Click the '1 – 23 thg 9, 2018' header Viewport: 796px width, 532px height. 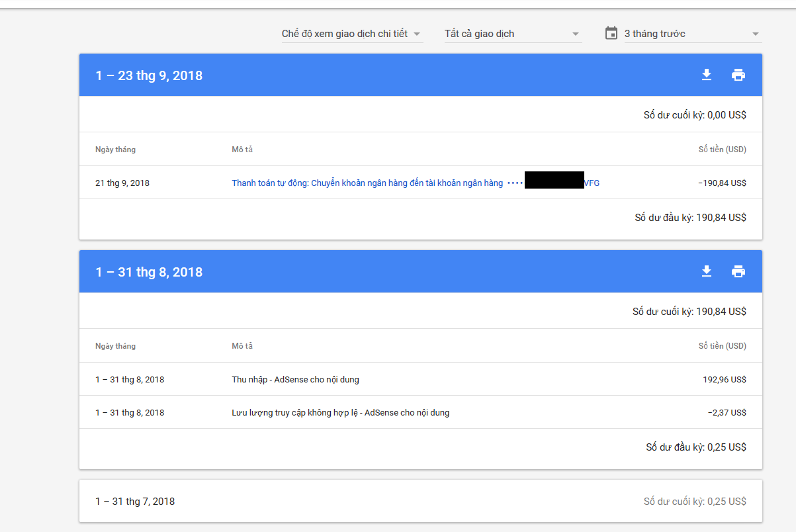(x=149, y=75)
